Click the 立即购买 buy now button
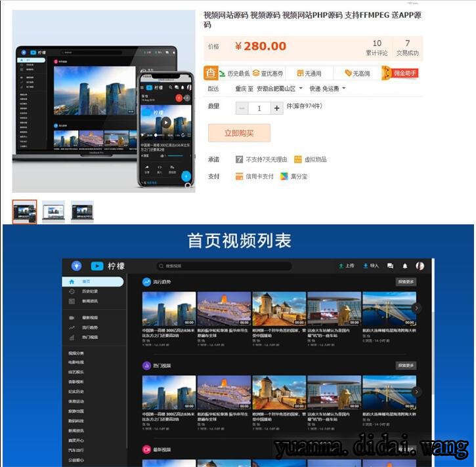This screenshot has height=467, width=476. pyautogui.click(x=239, y=133)
